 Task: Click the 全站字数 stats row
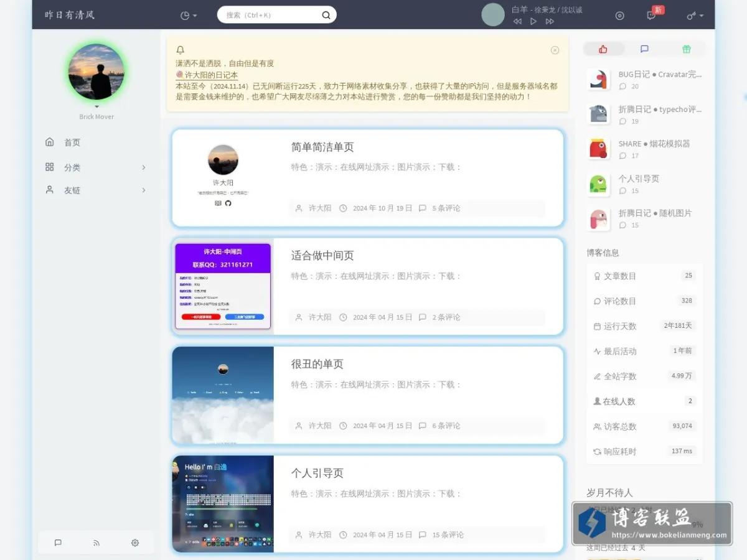point(644,376)
